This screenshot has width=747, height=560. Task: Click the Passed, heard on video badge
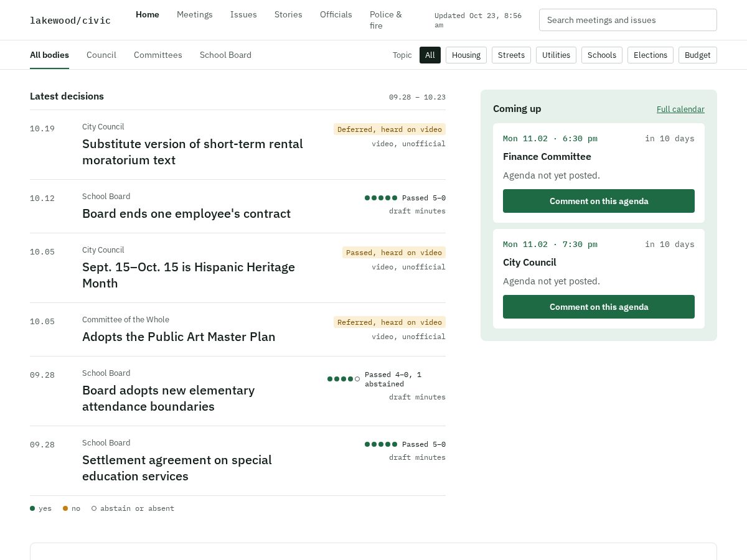[x=394, y=253]
